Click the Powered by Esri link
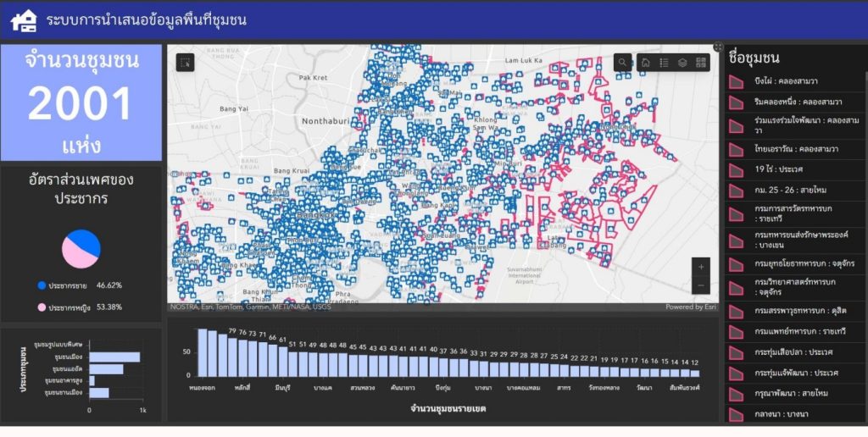This screenshot has width=868, height=437. pos(690,307)
